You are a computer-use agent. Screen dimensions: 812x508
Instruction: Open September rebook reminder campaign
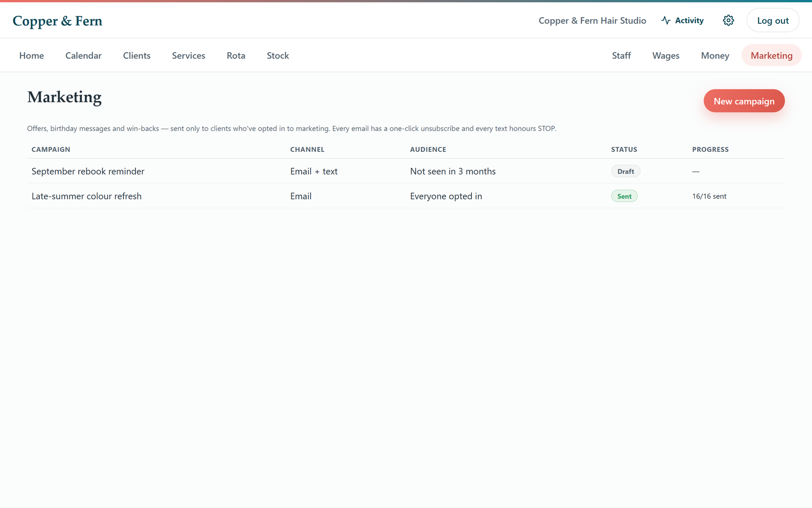(x=88, y=171)
